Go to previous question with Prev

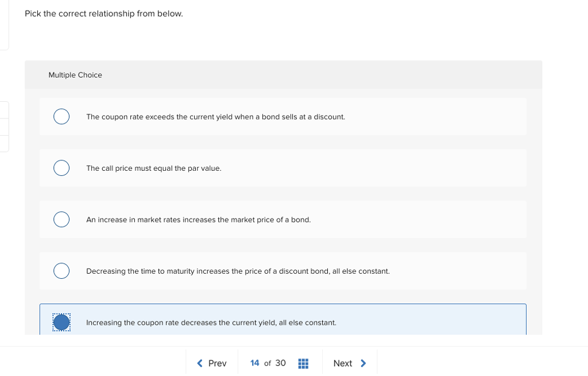212,363
